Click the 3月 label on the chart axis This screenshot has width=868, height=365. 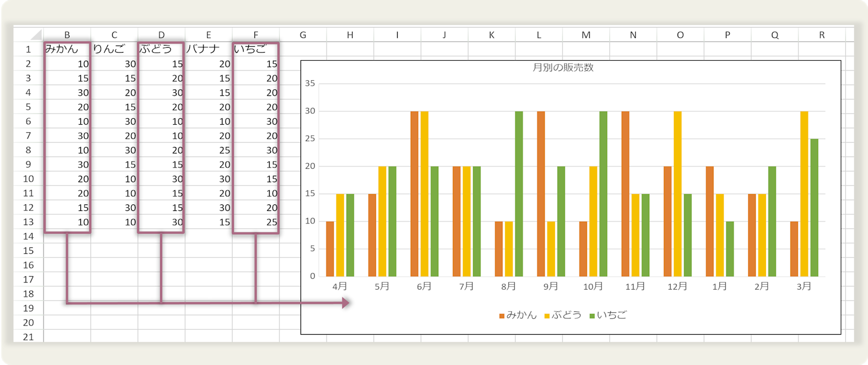coord(804,286)
